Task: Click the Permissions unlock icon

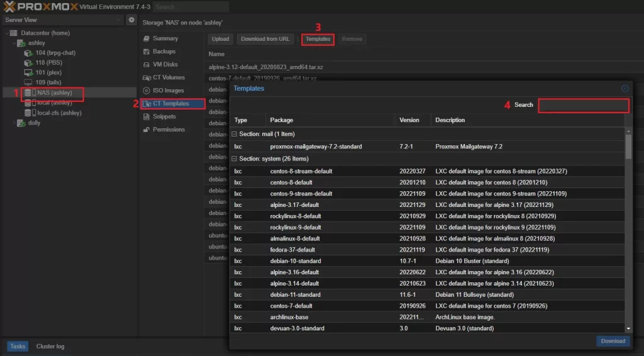Action: [x=146, y=130]
